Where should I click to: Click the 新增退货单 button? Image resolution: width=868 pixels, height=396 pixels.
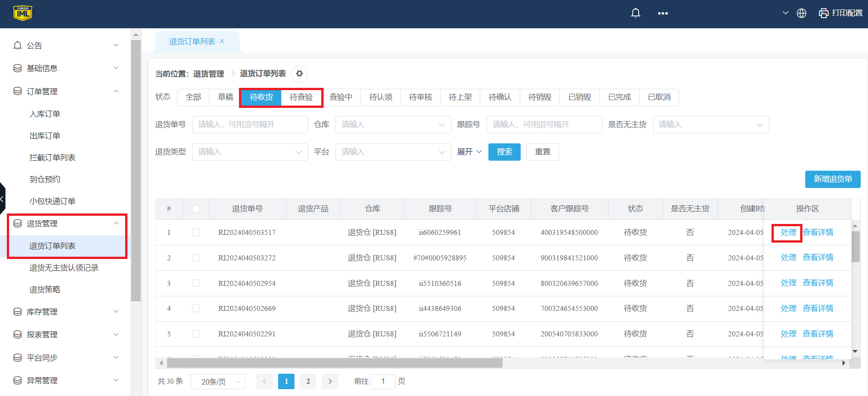point(832,179)
